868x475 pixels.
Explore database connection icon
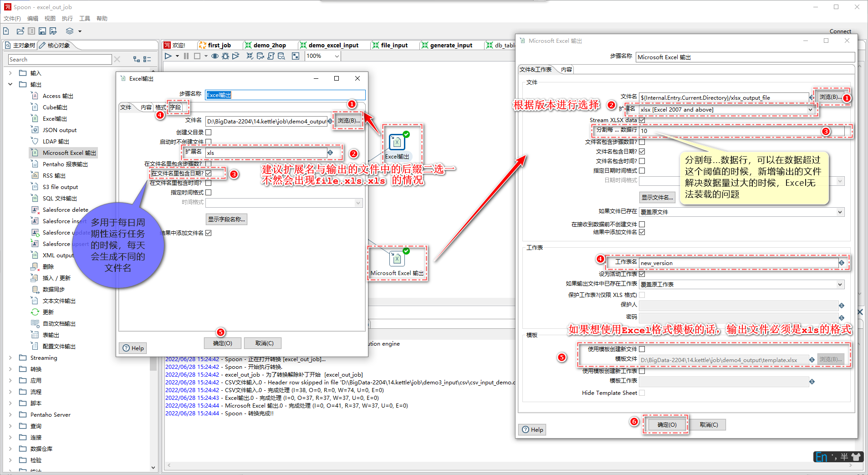[281, 56]
